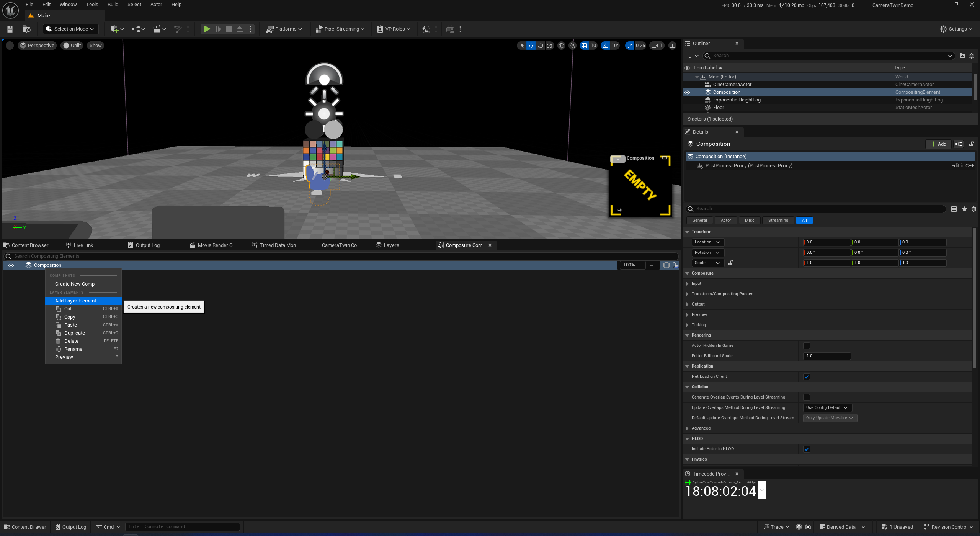Click the viewport options hamburger icon

(10, 46)
